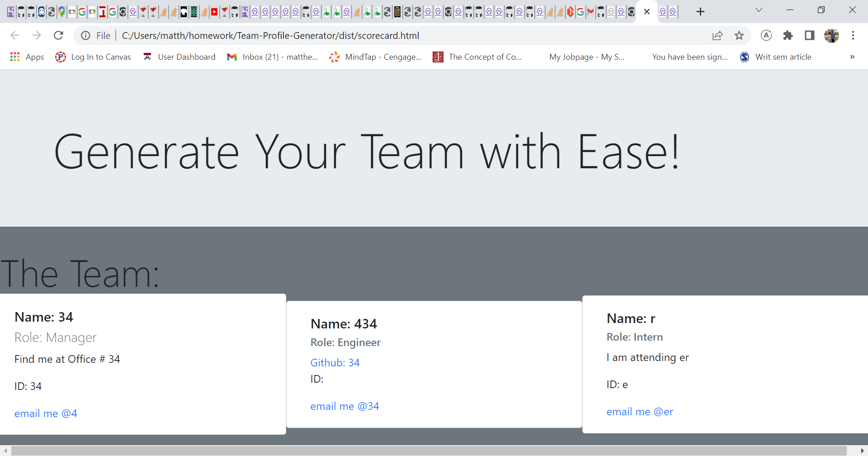Reload the current page

pyautogui.click(x=58, y=35)
